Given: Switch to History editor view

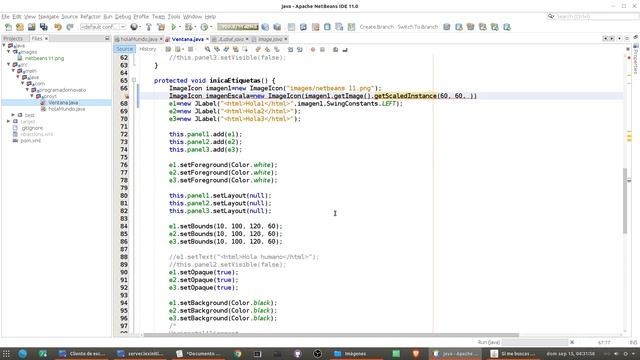Looking at the screenshot, I should coord(148,49).
